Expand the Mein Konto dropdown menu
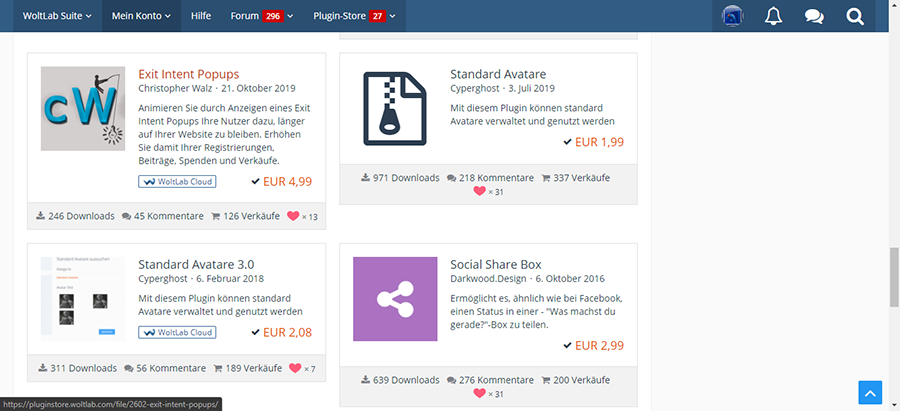 (140, 16)
